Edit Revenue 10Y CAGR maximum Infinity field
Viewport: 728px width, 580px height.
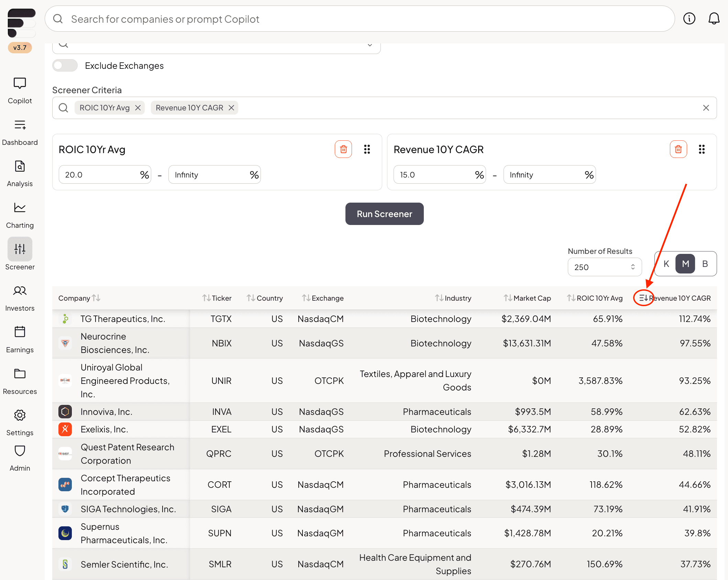pyautogui.click(x=549, y=174)
